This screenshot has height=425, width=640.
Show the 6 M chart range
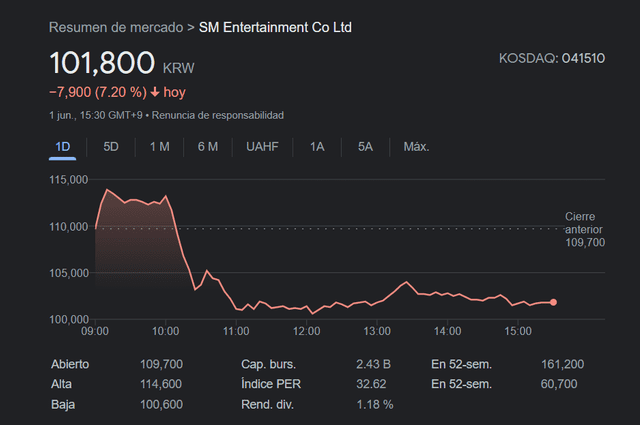tap(208, 147)
